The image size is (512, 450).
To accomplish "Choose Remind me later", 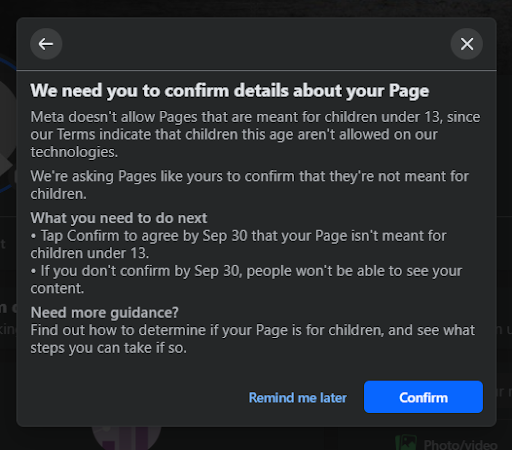I will click(x=298, y=398).
